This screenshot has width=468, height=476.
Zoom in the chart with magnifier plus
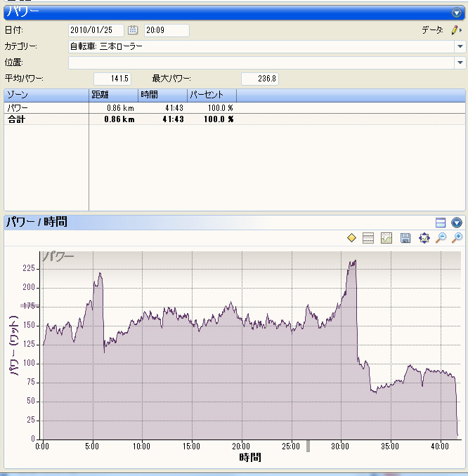pos(457,238)
